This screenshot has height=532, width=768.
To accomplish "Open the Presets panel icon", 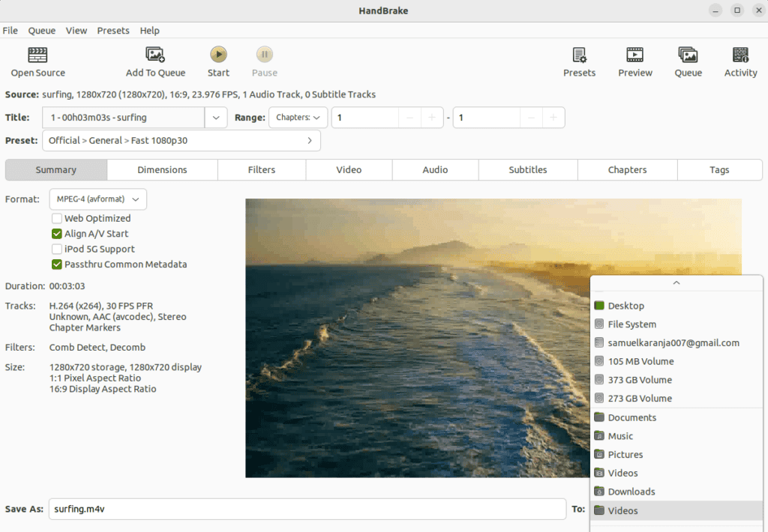I will click(580, 55).
